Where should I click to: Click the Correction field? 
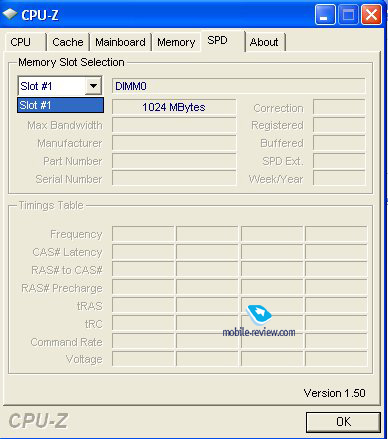[339, 107]
